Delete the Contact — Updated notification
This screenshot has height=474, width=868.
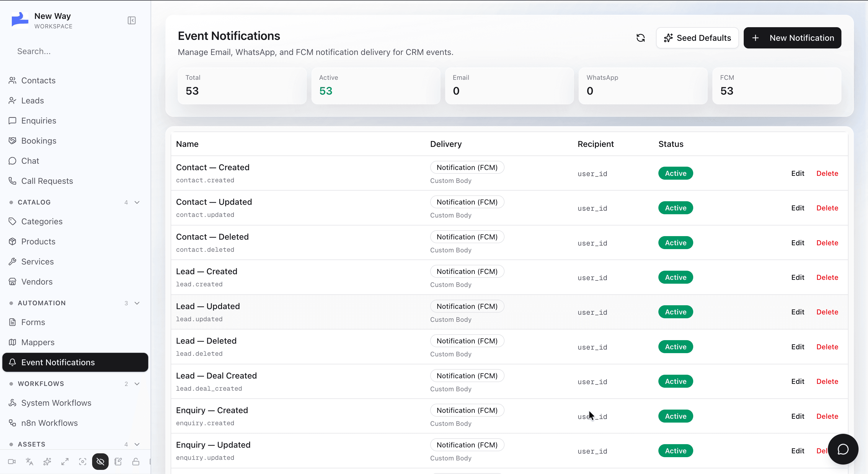[x=827, y=208]
